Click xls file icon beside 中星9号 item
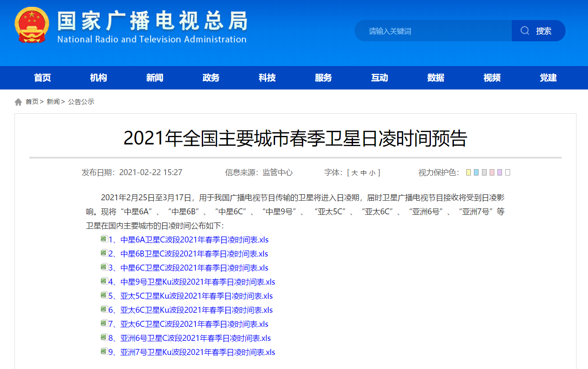 [x=103, y=281]
